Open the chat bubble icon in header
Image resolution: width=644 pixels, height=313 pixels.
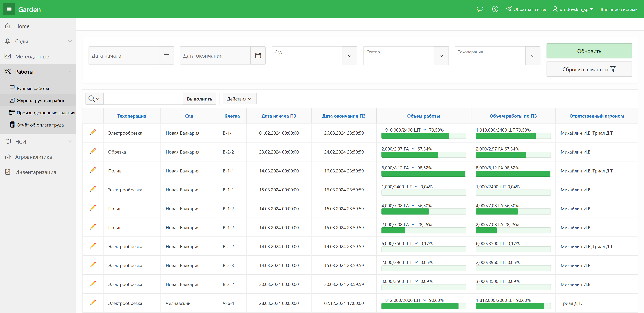coord(480,9)
